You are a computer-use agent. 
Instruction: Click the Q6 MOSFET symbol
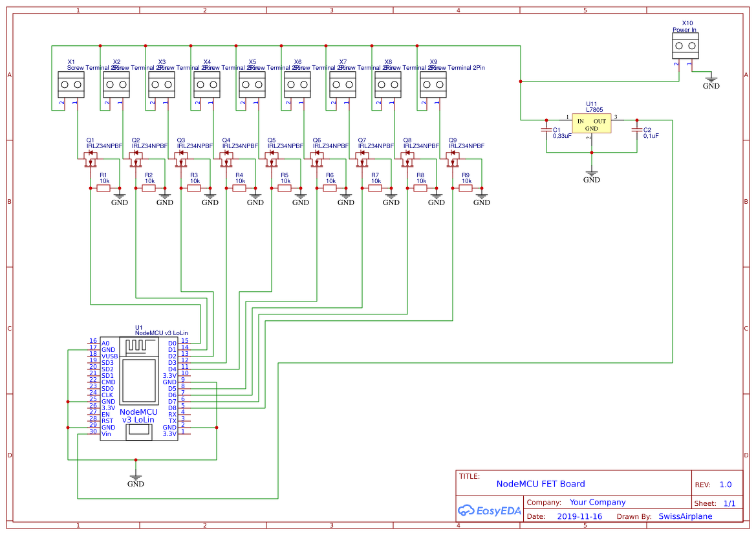click(x=317, y=158)
